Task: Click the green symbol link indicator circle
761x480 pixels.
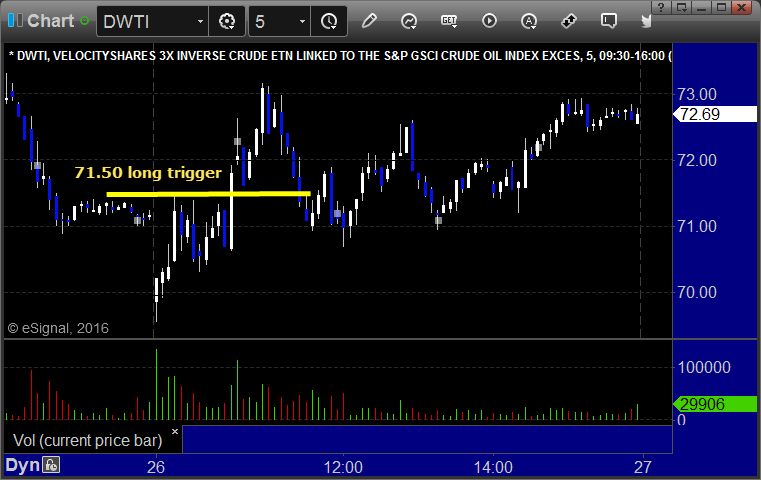Action: [84, 21]
